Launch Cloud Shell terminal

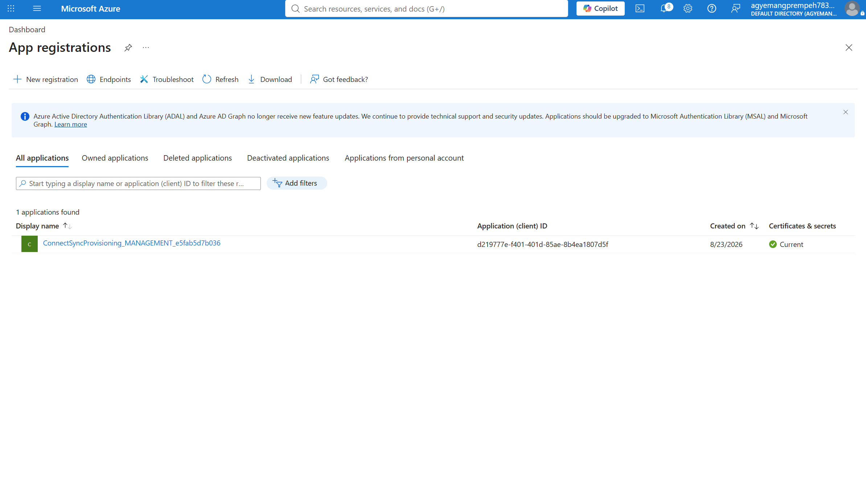click(x=640, y=8)
